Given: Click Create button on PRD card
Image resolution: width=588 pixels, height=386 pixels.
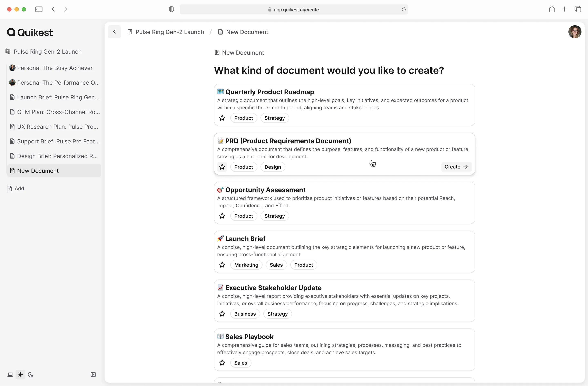Looking at the screenshot, I should tap(456, 167).
